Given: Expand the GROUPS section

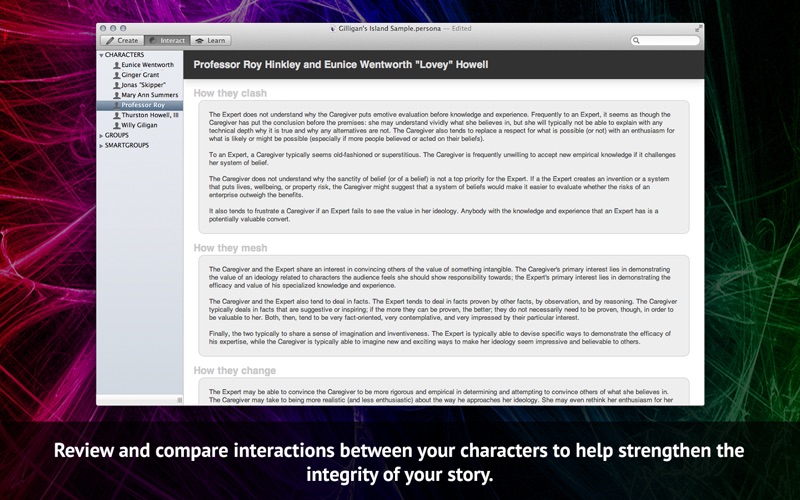Looking at the screenshot, I should pyautogui.click(x=101, y=136).
